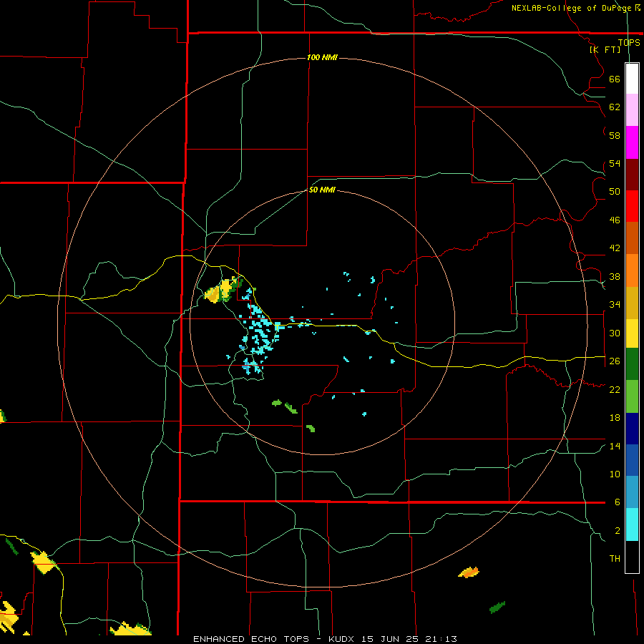
Task: Click the ENHANCED ECHO TOPS product caption
Action: pos(251,639)
